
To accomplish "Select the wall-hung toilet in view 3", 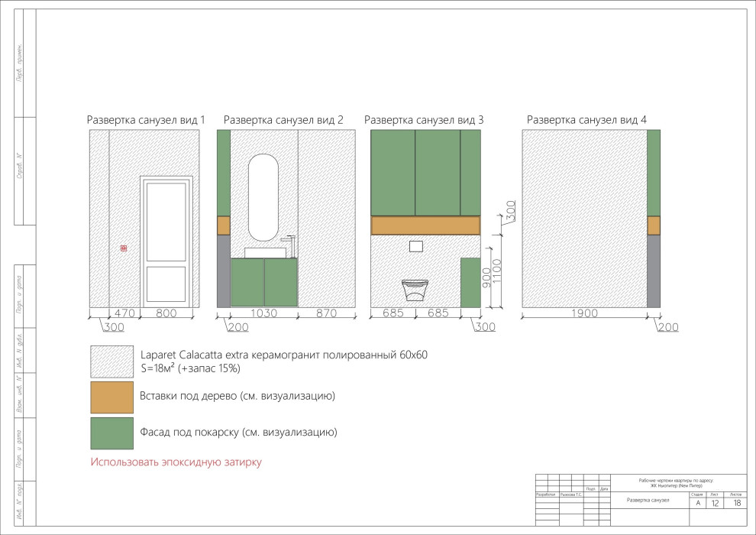I will click(415, 290).
